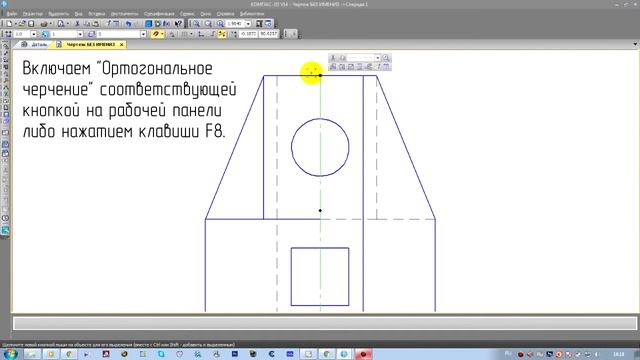Open the line style 1.0 dropdown
Viewport: 640px width, 360px height.
(33, 34)
